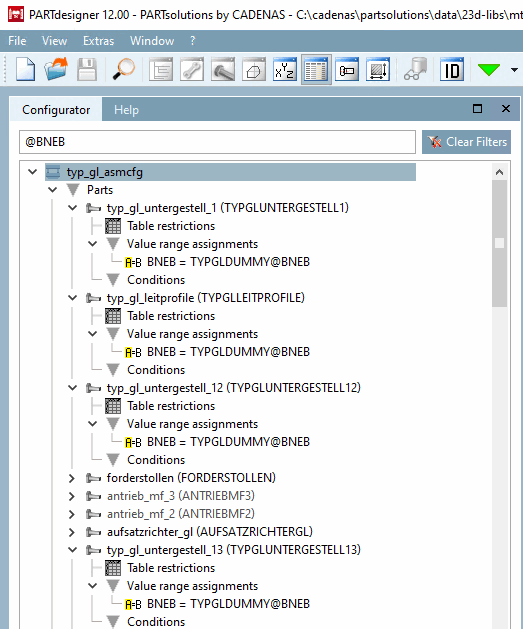Open the File menu
The height and width of the screenshot is (629, 523).
pyautogui.click(x=17, y=41)
